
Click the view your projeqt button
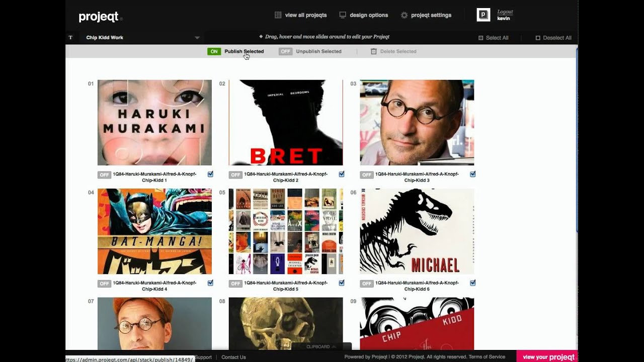pyautogui.click(x=548, y=357)
